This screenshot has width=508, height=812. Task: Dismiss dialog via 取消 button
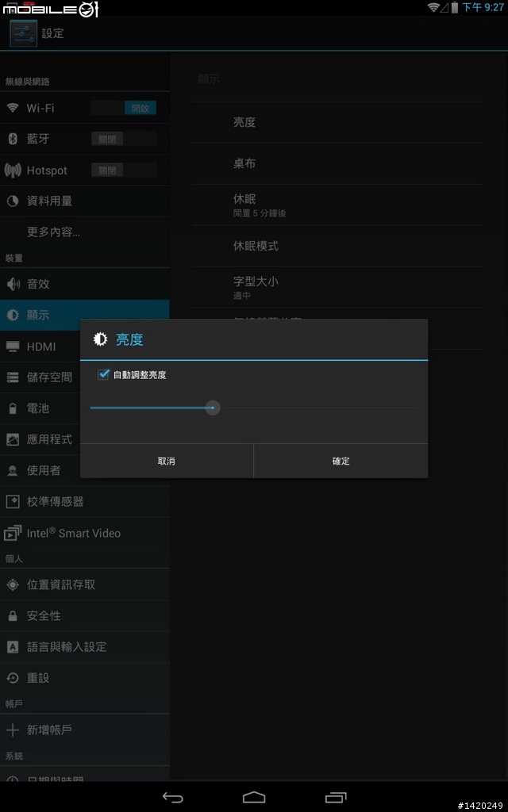coord(167,461)
